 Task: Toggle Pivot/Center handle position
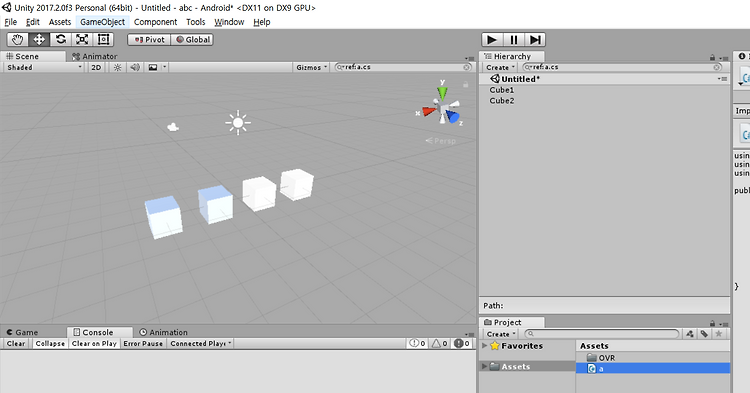click(149, 40)
